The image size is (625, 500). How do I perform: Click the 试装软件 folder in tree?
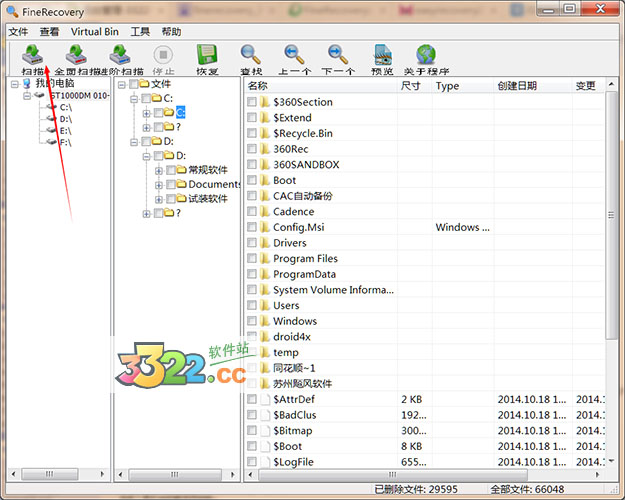208,199
